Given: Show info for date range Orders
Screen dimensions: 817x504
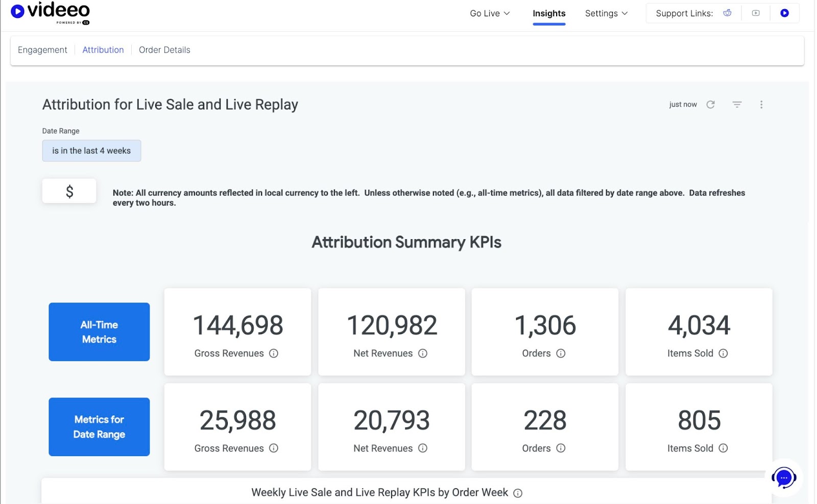Looking at the screenshot, I should point(561,448).
